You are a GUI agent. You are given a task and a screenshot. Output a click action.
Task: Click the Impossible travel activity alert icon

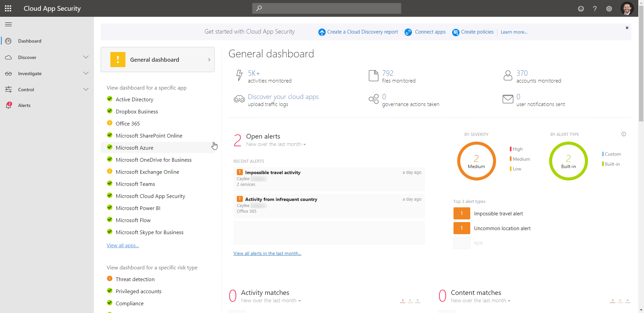[240, 172]
